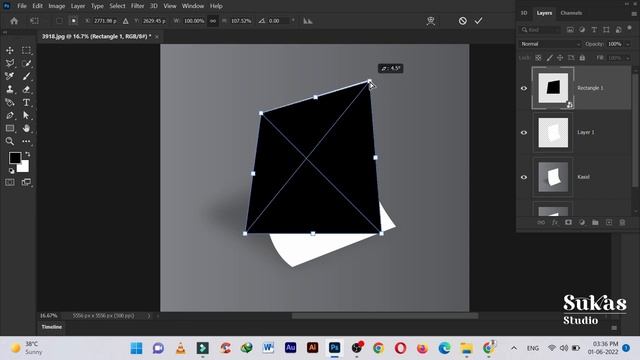This screenshot has height=360, width=640.
Task: Select the Eraser tool
Action: point(26,89)
